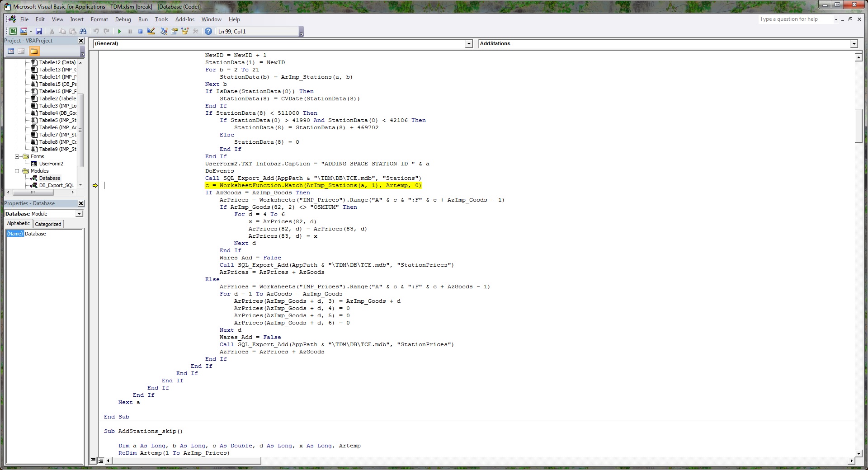Open the (General) object dropdown
Image resolution: width=868 pixels, height=470 pixels.
coord(469,44)
